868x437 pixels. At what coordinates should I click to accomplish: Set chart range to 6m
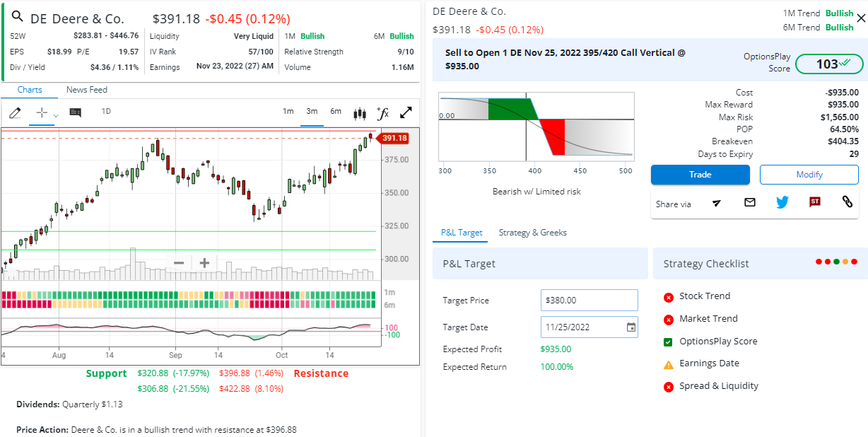tap(336, 111)
